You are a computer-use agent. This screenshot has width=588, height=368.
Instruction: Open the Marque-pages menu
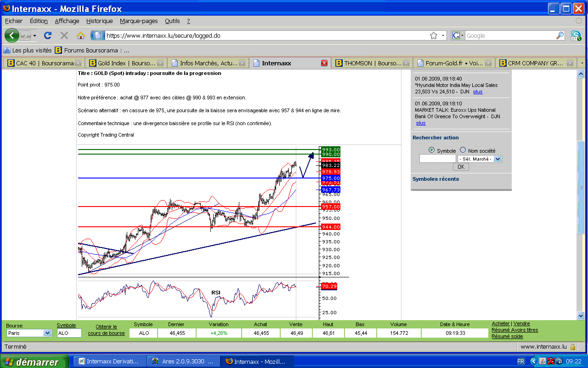coord(139,21)
